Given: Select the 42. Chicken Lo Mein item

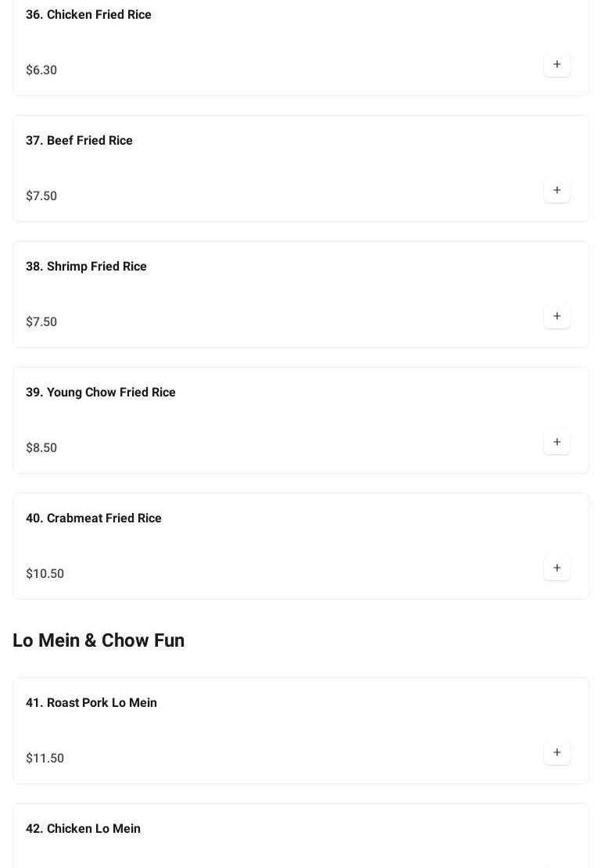Looking at the screenshot, I should click(x=83, y=829).
